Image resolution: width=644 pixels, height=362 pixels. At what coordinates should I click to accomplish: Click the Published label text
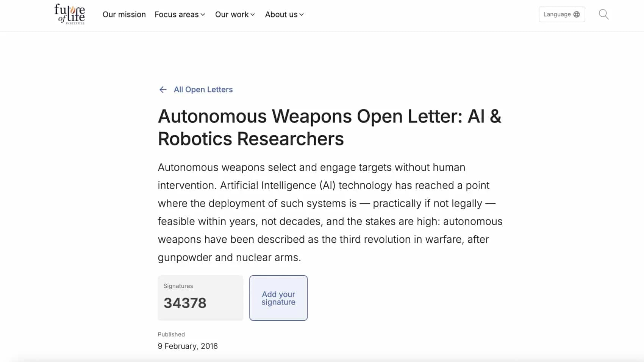[x=171, y=334]
